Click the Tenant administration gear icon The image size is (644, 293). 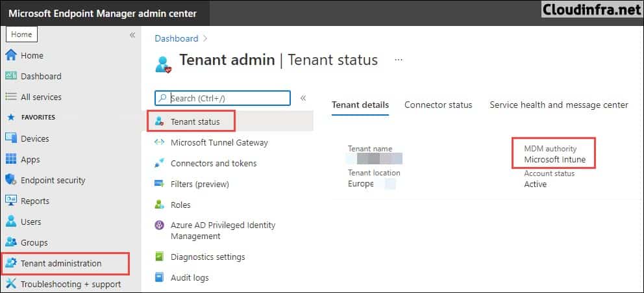coord(11,263)
